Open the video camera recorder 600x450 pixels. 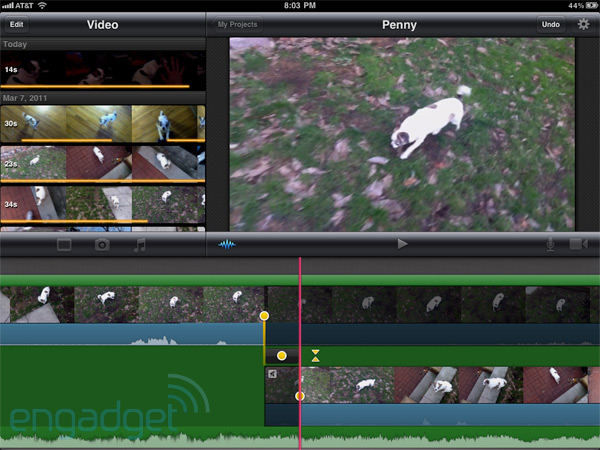point(578,244)
